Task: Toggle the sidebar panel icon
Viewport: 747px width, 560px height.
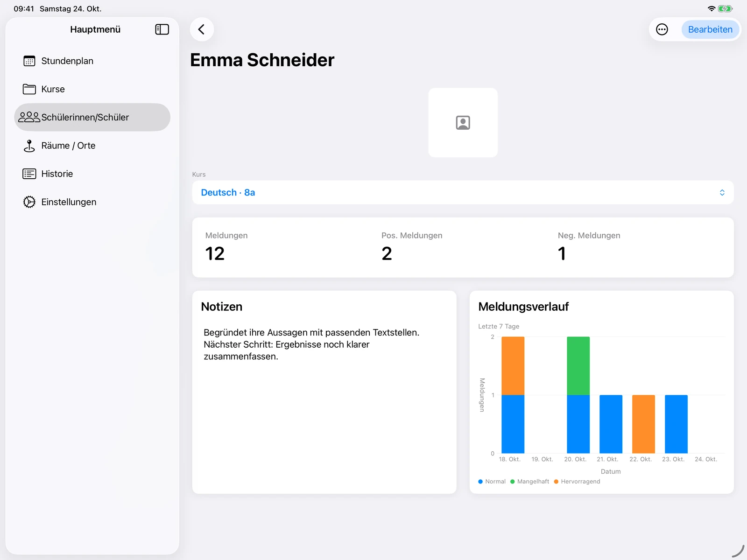Action: coord(162,29)
